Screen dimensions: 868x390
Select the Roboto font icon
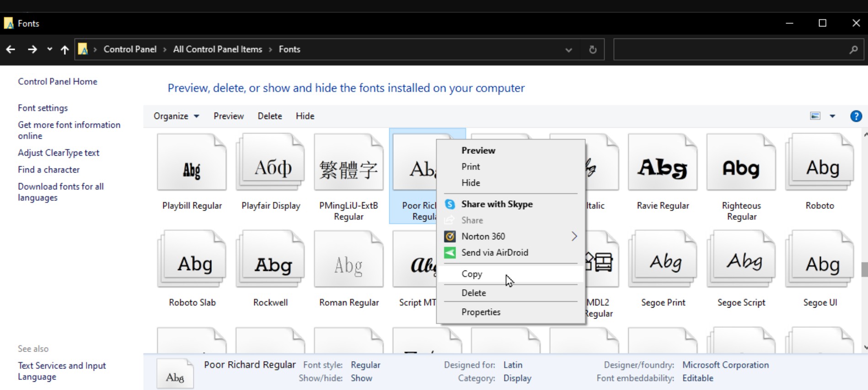[x=820, y=162]
